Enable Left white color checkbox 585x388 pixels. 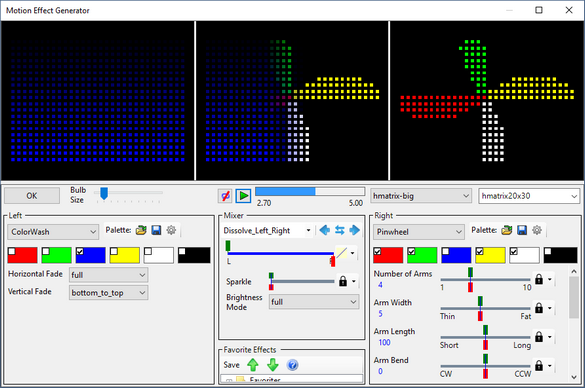[148, 251]
